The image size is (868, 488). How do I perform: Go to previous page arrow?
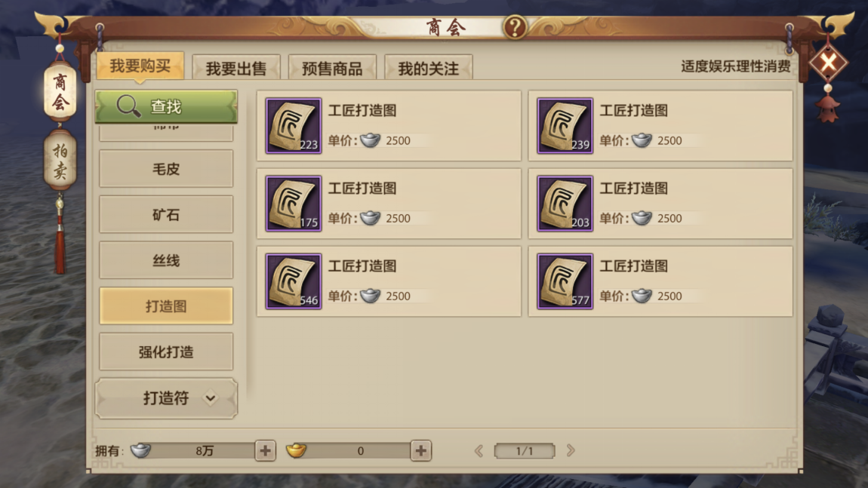tap(479, 450)
